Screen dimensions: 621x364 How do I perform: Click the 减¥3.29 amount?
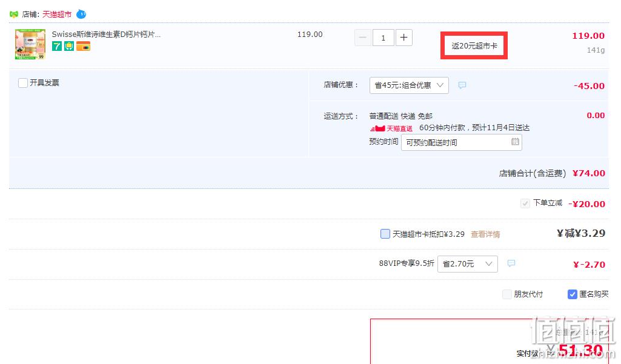(581, 233)
